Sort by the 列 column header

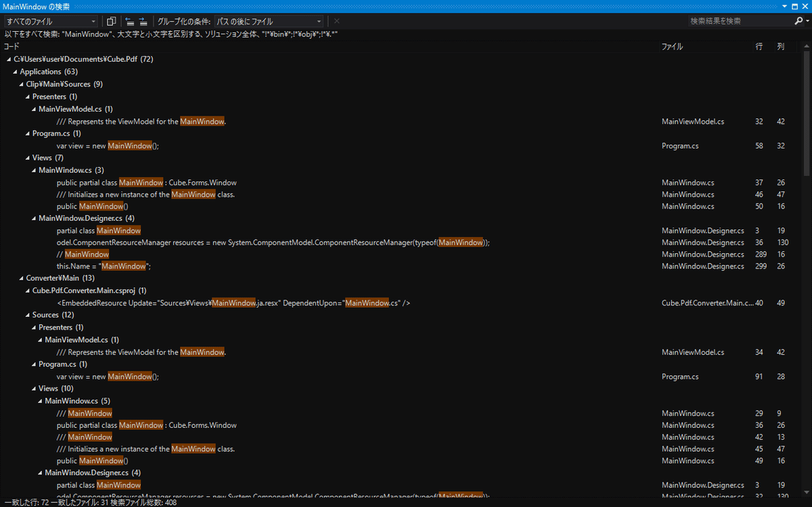coord(781,47)
